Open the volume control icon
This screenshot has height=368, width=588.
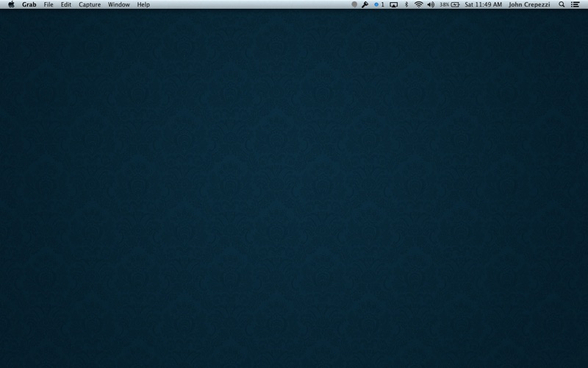pyautogui.click(x=431, y=4)
